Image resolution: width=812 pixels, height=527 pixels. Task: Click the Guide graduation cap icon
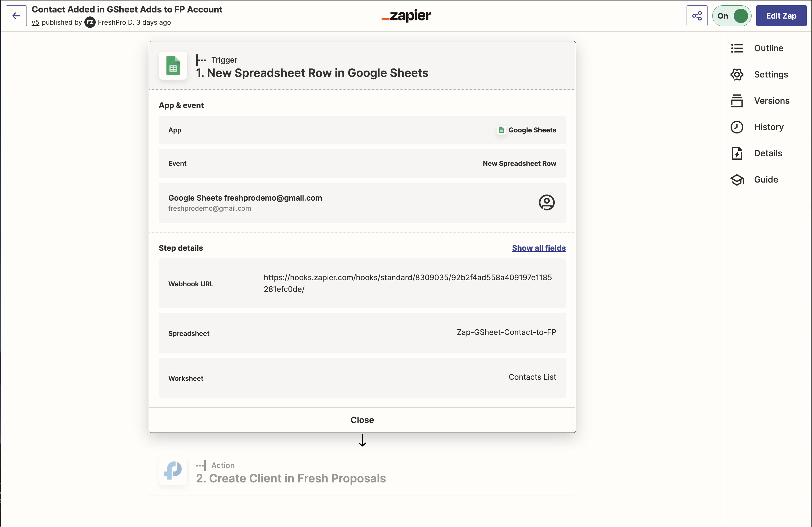click(737, 180)
